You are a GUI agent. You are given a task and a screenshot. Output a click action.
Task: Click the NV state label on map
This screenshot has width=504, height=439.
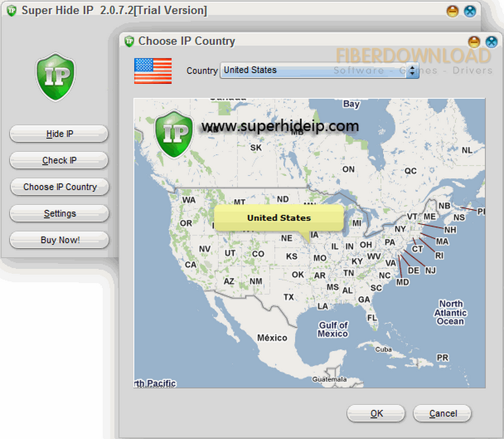(x=205, y=249)
